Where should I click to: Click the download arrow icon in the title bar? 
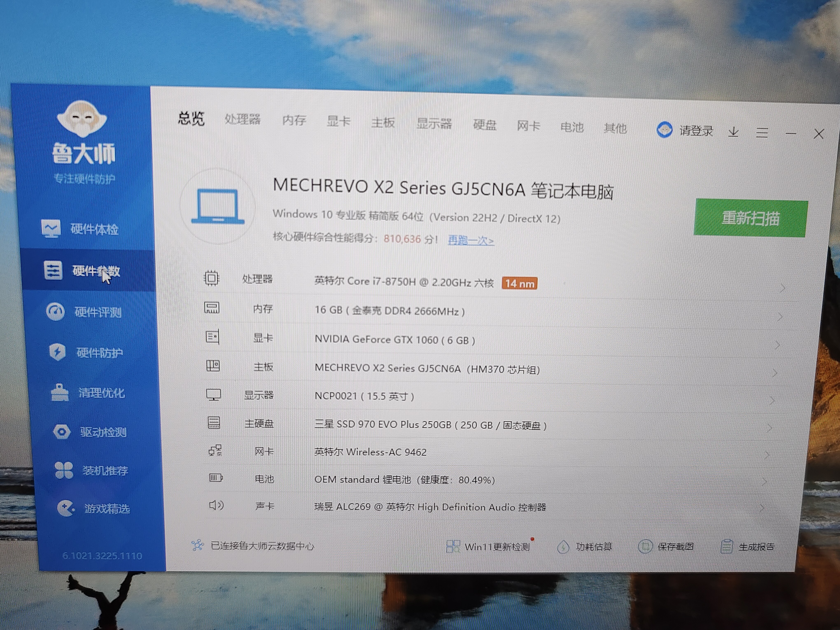click(x=733, y=132)
